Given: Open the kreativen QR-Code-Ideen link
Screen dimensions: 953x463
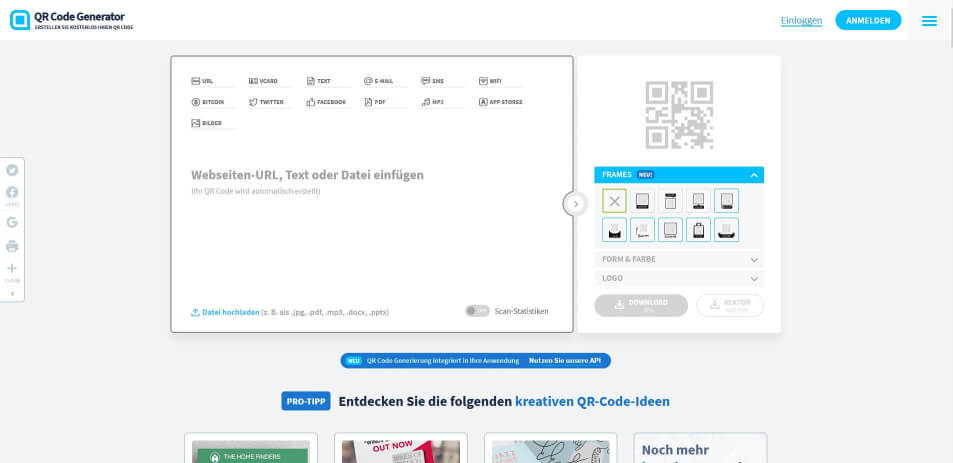Looking at the screenshot, I should click(592, 402).
